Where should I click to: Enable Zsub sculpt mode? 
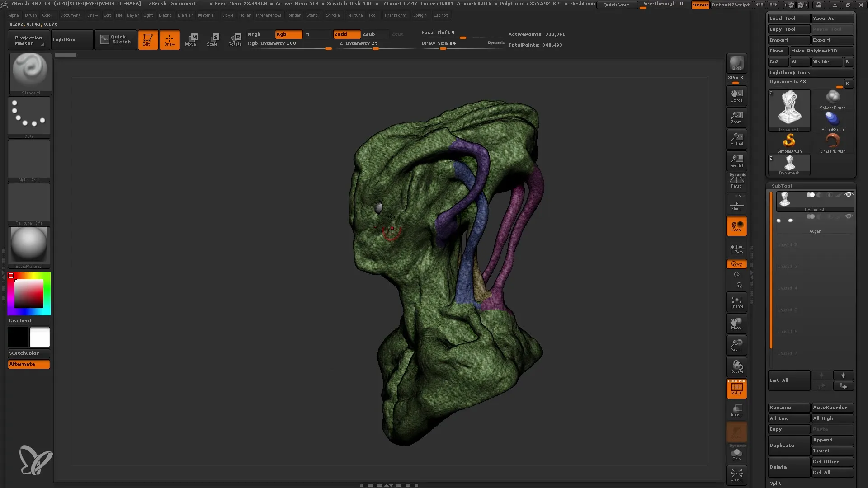[x=375, y=34]
